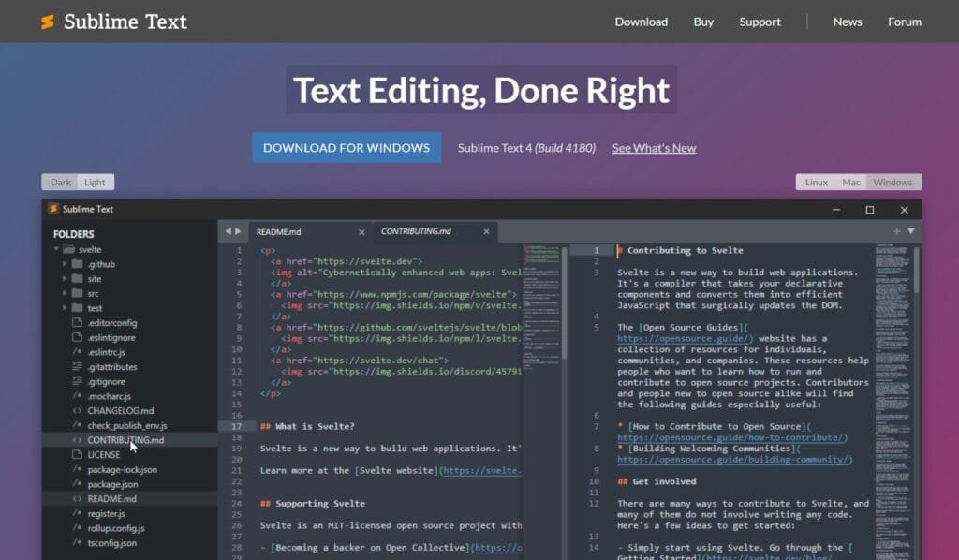Close the CONTRIBUTING.md tab

(486, 231)
